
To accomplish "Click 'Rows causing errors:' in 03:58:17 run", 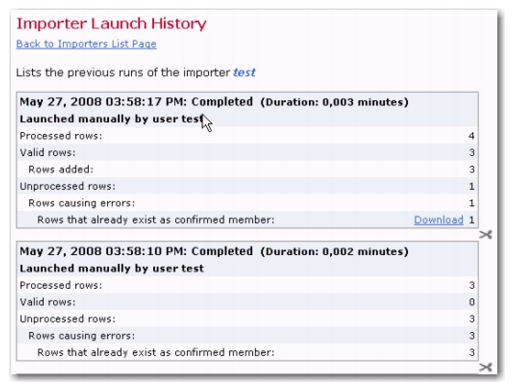I will (x=81, y=203).
